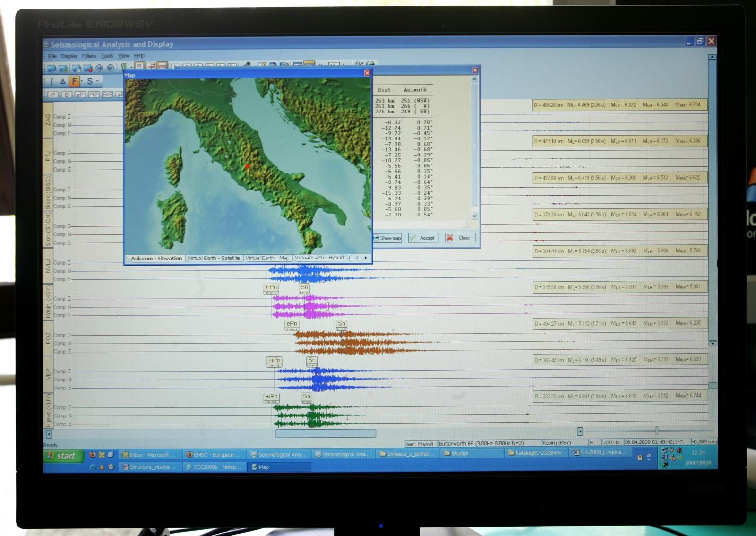Toggle the PKP phase button

tap(94, 95)
